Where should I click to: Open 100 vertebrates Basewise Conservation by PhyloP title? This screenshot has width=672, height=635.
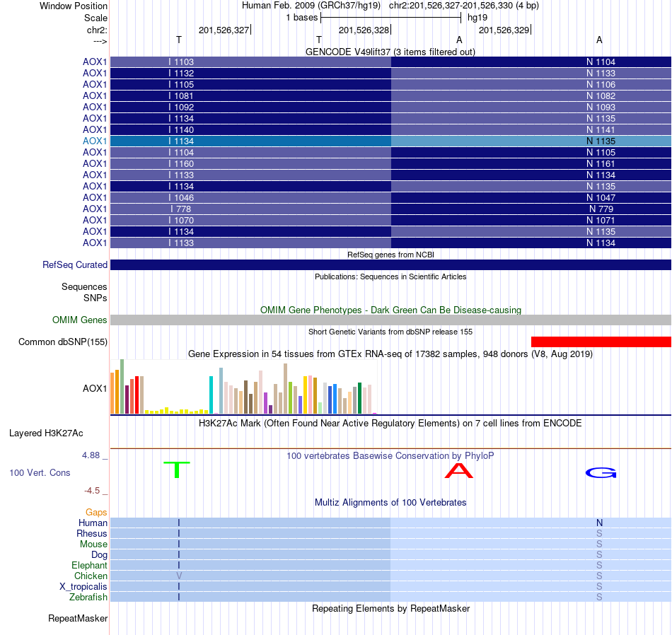(x=390, y=455)
